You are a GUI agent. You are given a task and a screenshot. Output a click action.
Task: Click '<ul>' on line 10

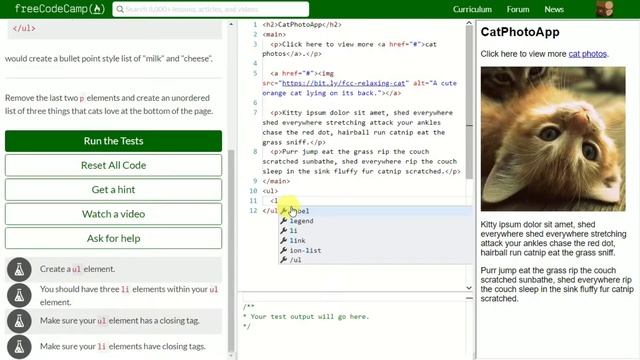click(270, 191)
